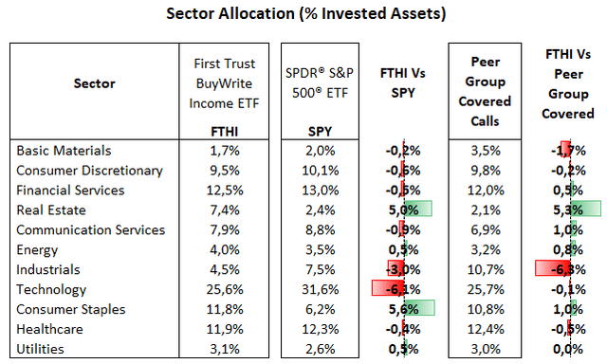
Task: Click the red Industrials -6,3% peer bar
Action: [552, 268]
